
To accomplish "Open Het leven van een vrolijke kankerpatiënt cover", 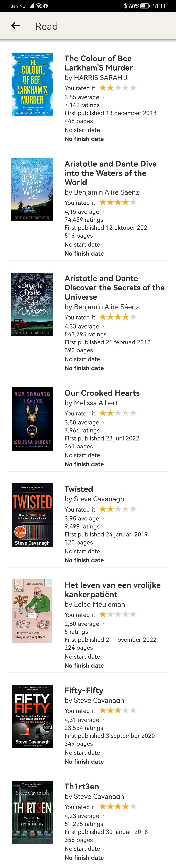I will pyautogui.click(x=32, y=611).
